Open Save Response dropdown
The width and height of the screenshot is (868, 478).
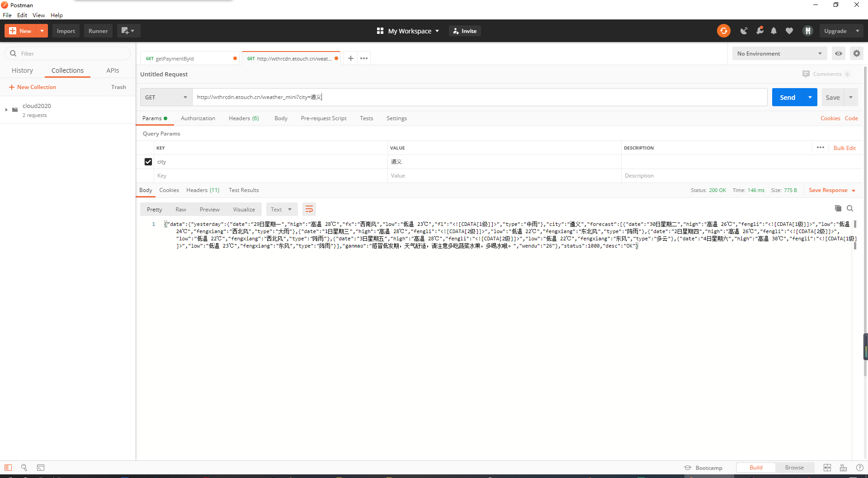pos(832,190)
